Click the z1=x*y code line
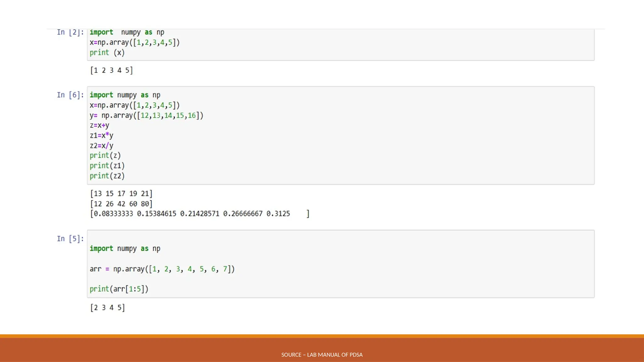This screenshot has height=362, width=644. point(101,135)
